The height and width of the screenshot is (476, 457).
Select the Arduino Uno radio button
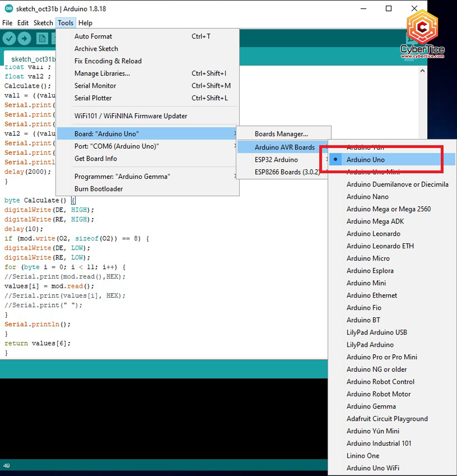[x=335, y=159]
